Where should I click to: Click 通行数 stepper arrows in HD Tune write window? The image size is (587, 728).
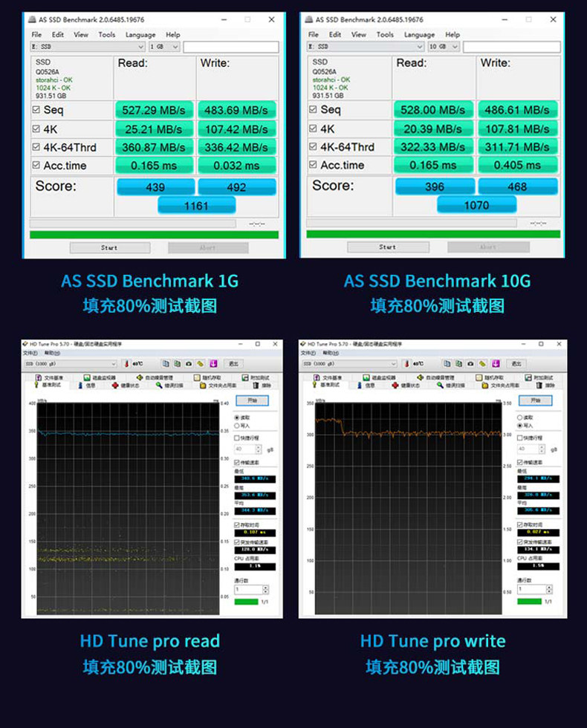pos(549,588)
